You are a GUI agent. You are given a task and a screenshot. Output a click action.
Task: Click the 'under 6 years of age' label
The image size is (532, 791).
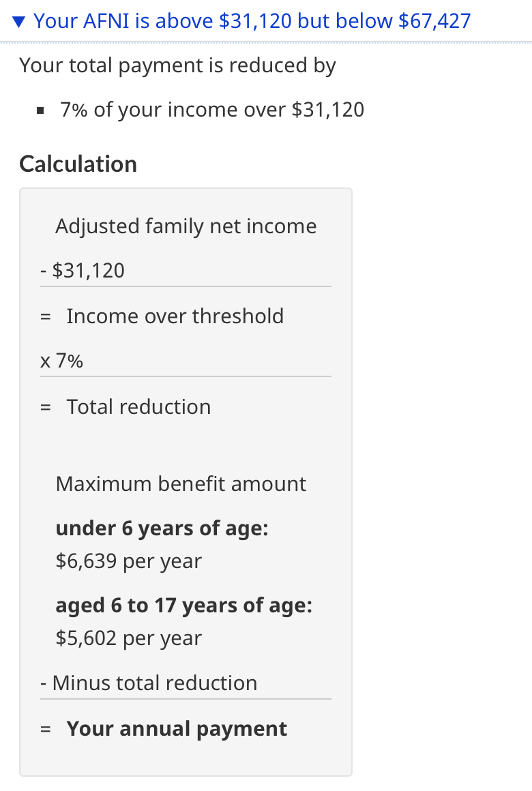click(x=162, y=528)
